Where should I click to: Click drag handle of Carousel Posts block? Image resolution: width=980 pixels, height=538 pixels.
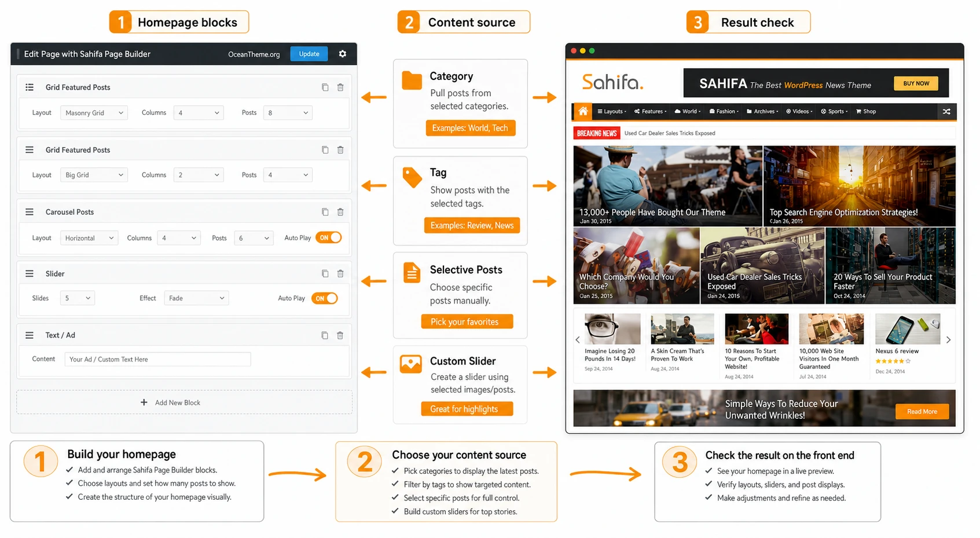tap(30, 212)
